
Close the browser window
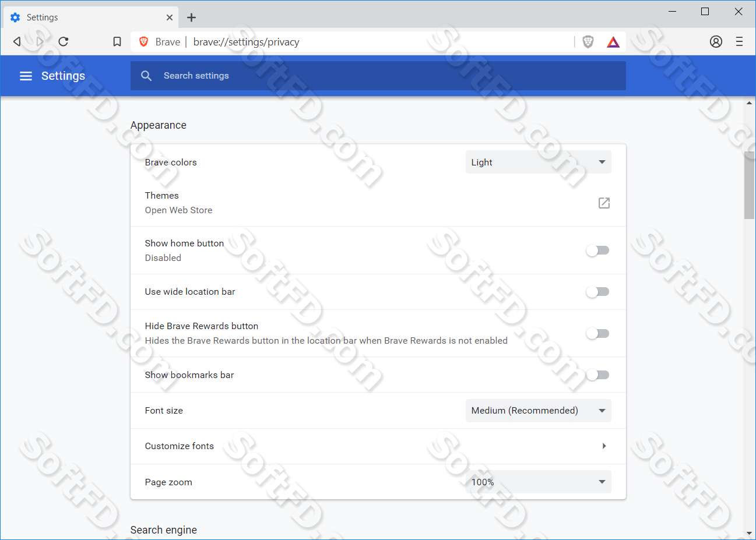tap(738, 12)
